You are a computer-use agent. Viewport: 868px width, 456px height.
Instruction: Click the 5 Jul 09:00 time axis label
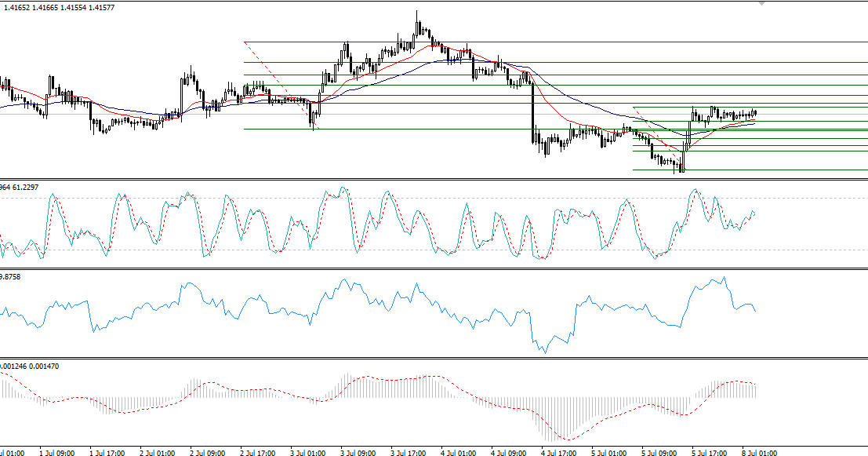(x=659, y=453)
